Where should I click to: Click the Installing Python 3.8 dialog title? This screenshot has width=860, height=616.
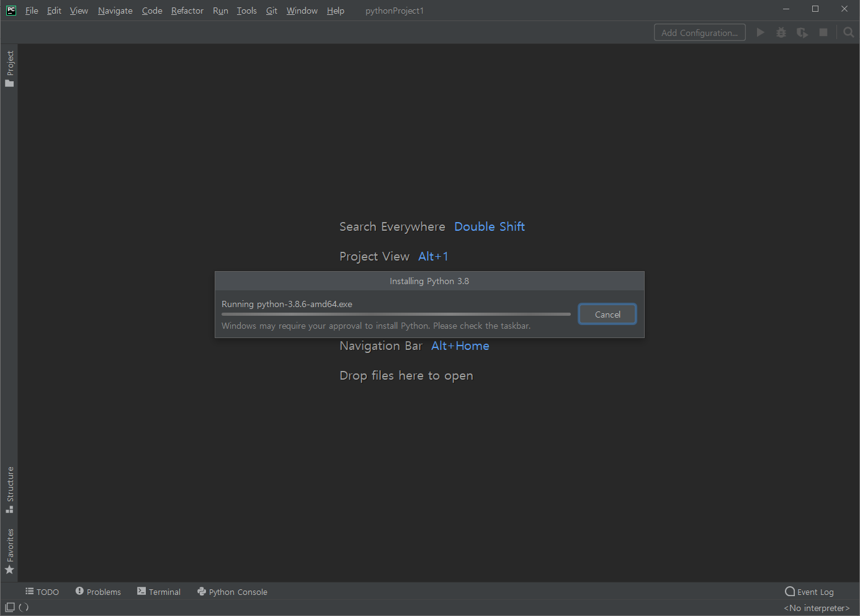(x=429, y=281)
